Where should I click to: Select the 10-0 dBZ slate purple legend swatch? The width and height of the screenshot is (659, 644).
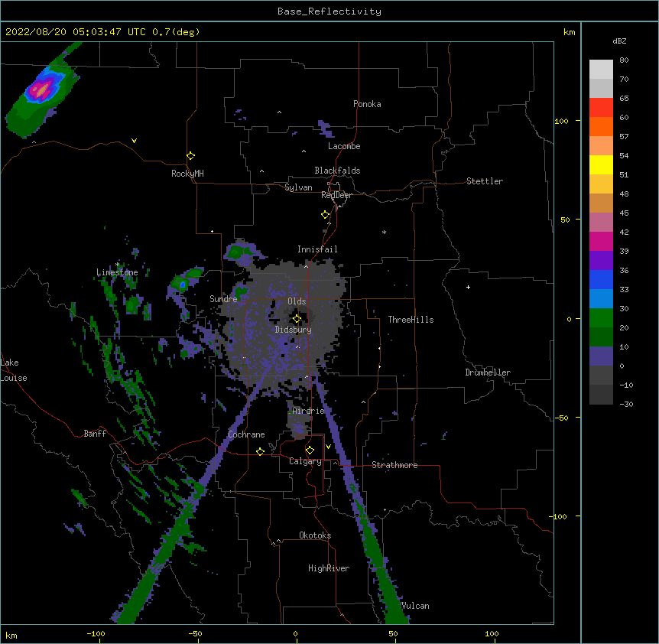tap(601, 356)
